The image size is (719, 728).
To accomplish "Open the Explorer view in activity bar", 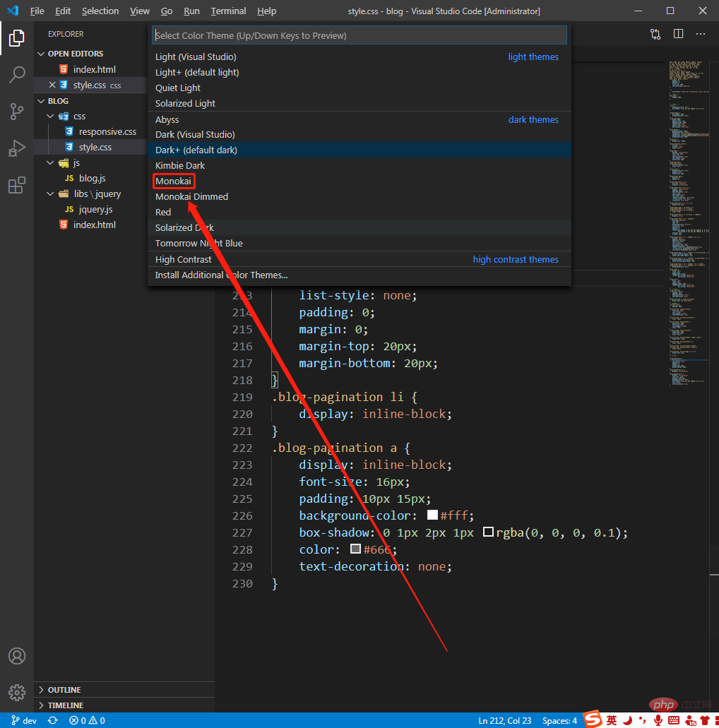I will point(17,38).
